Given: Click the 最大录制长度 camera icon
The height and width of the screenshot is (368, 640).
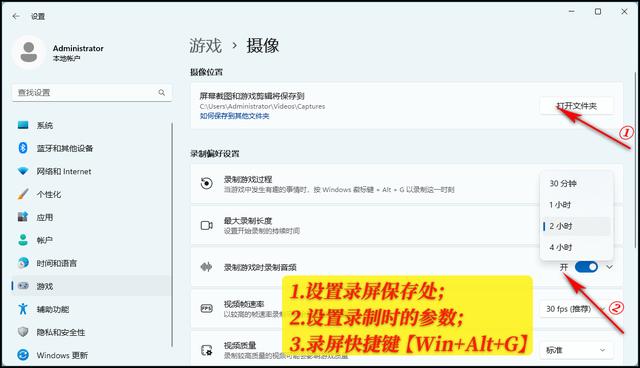Looking at the screenshot, I should [207, 225].
